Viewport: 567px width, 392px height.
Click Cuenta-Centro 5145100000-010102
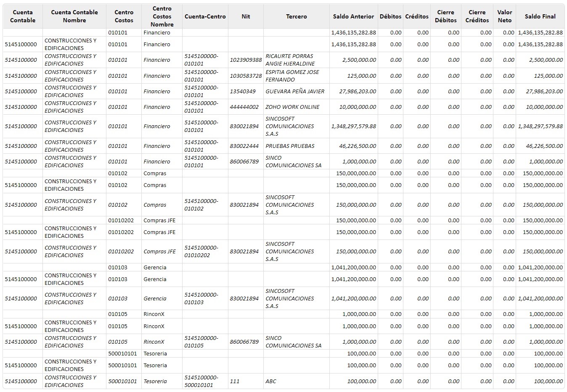point(201,205)
